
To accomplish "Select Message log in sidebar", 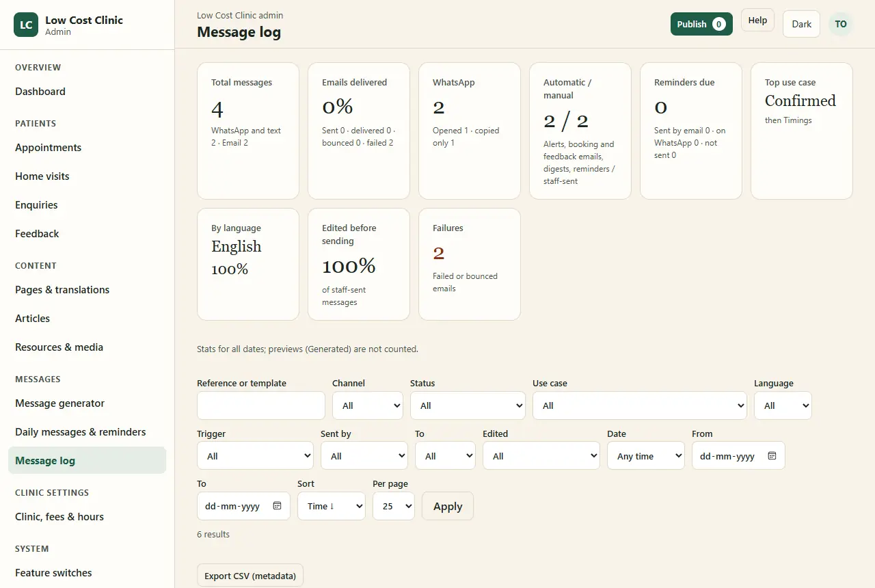I will coord(87,461).
